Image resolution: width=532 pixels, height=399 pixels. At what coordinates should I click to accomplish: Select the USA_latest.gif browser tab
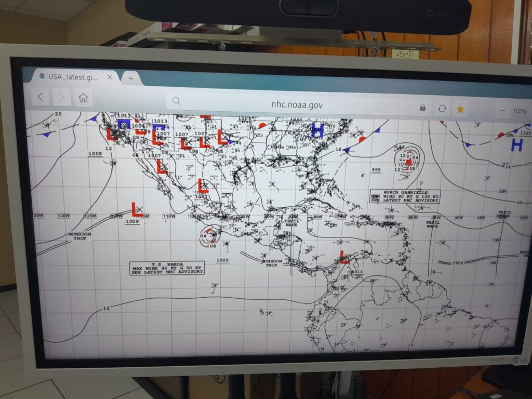coord(73,76)
